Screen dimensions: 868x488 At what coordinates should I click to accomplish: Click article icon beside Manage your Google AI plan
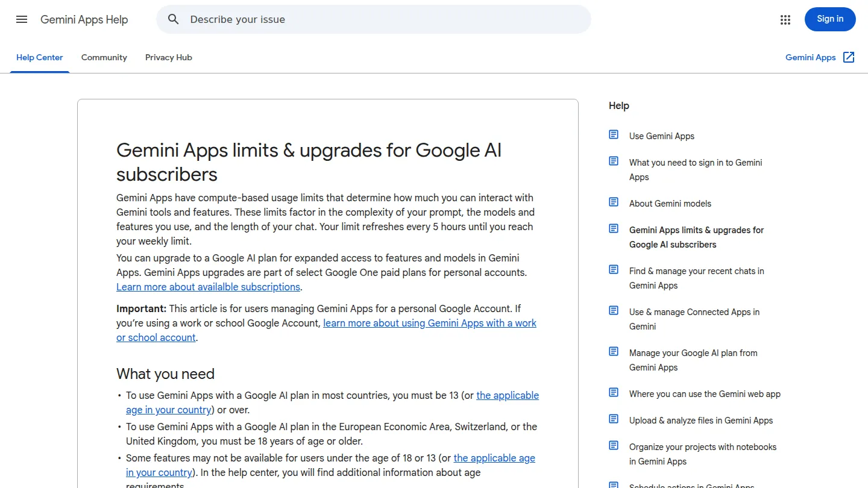pyautogui.click(x=614, y=351)
